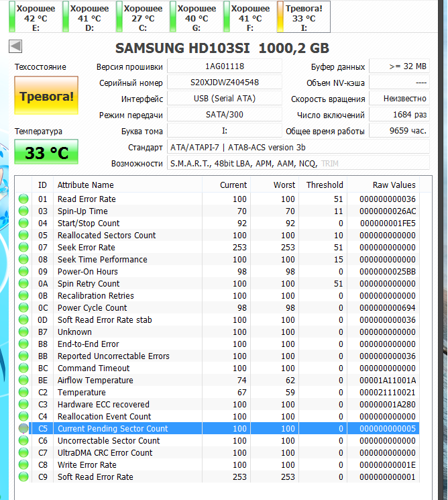448x500 pixels.
Task: Click status icon for End-to-End Error
Action: [x=23, y=344]
